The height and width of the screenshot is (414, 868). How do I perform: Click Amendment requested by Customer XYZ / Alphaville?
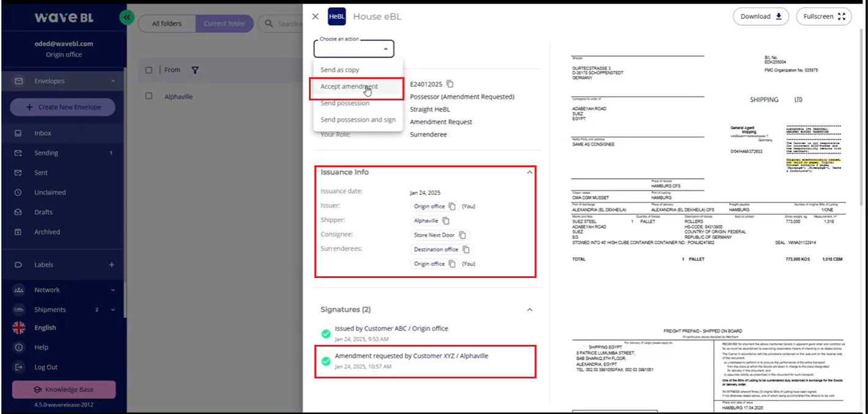411,356
